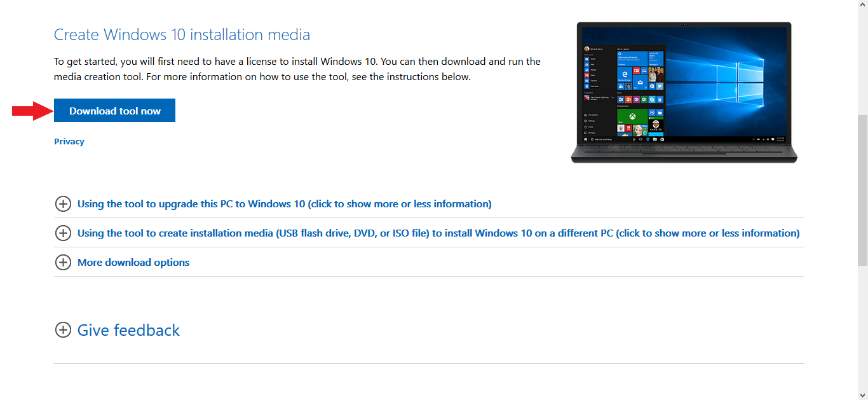
Task: Open 'Using the tool to upgrade this PC' link
Action: (284, 204)
